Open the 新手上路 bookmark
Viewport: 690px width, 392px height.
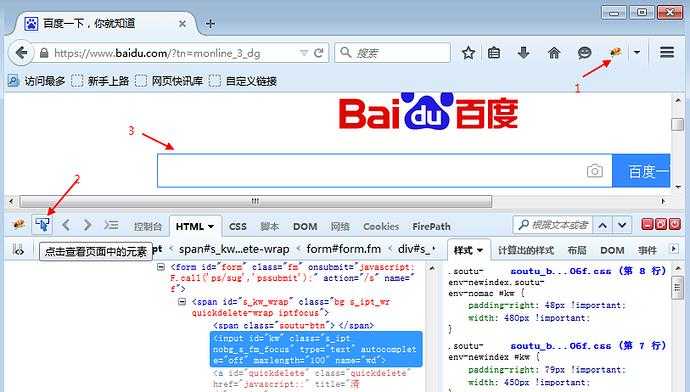[x=100, y=81]
